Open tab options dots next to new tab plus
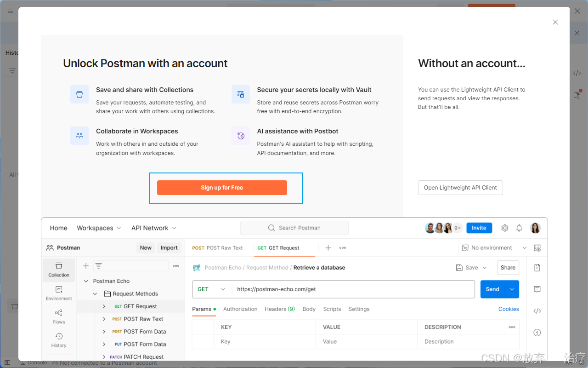The image size is (588, 368). (x=343, y=247)
